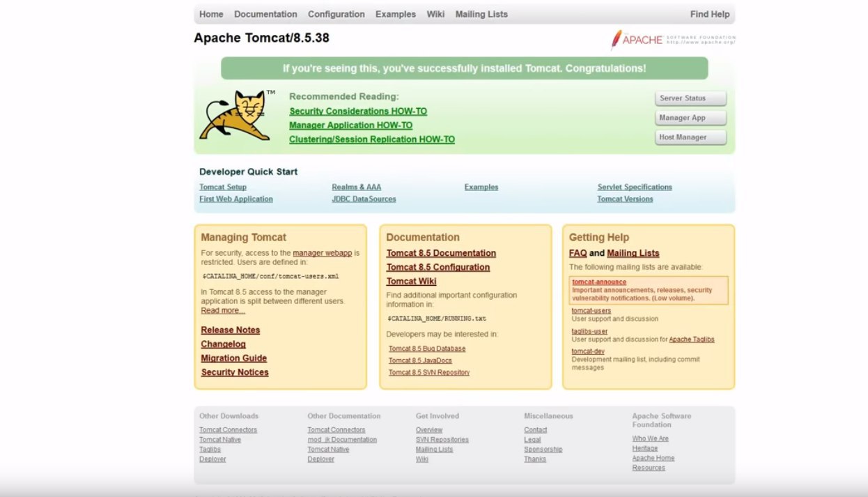This screenshot has height=497, width=868.
Task: Open the Thanks link
Action: (535, 459)
